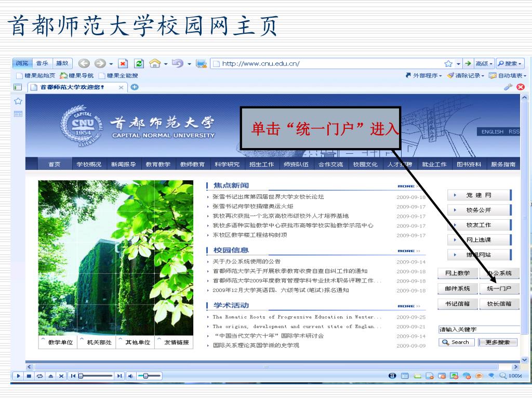Mute audio with the speaker icon
532x399 pixels.
(x=130, y=376)
